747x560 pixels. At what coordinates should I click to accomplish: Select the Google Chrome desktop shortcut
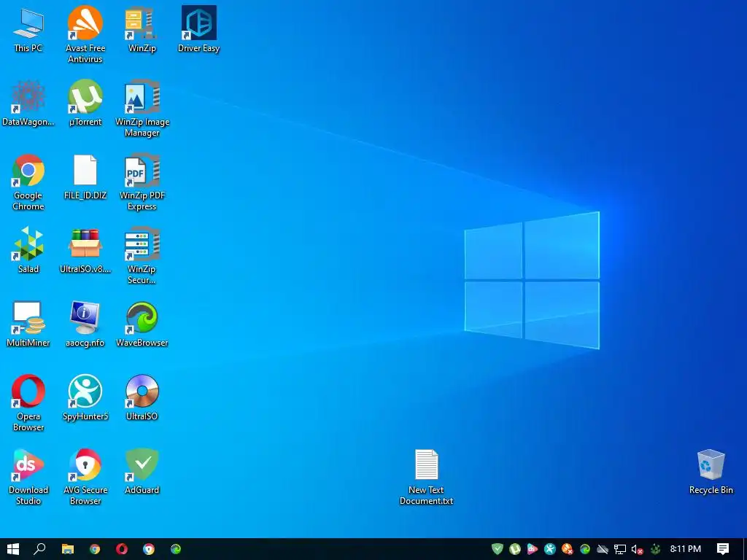[x=28, y=182]
